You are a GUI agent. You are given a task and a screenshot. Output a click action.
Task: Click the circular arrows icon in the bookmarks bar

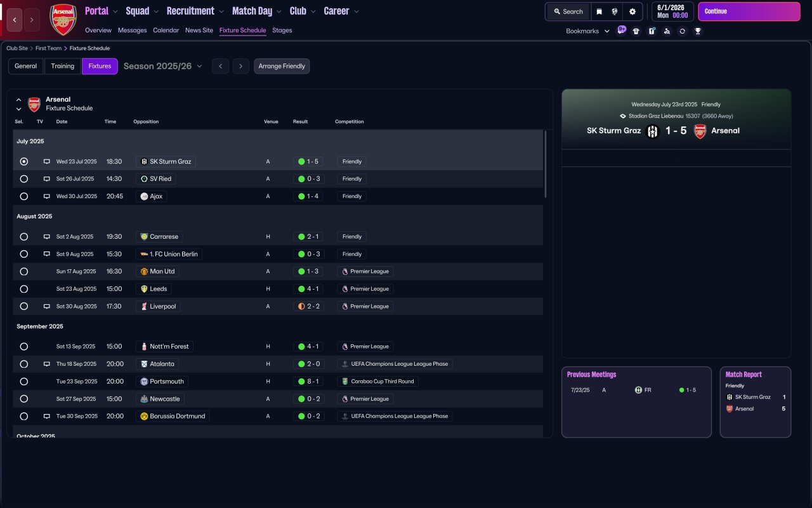click(x=682, y=31)
